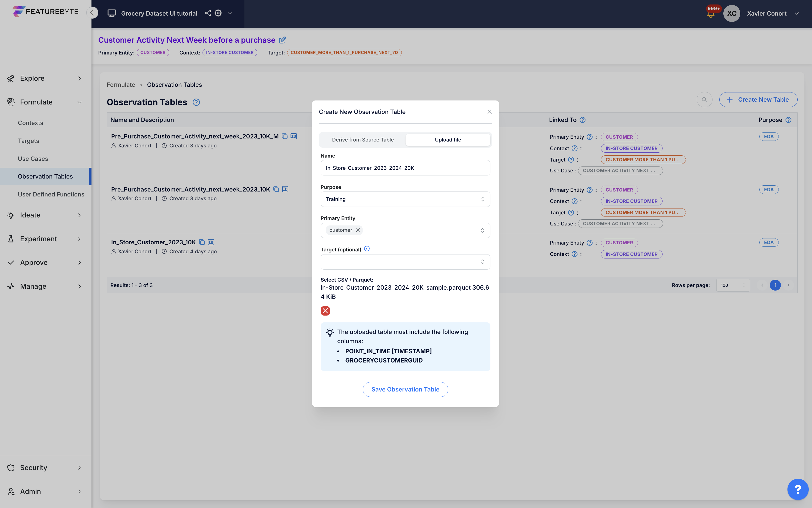
Task: Click CUSTOMER ACTIVITY NEXT use case tag, first row
Action: [x=620, y=171]
